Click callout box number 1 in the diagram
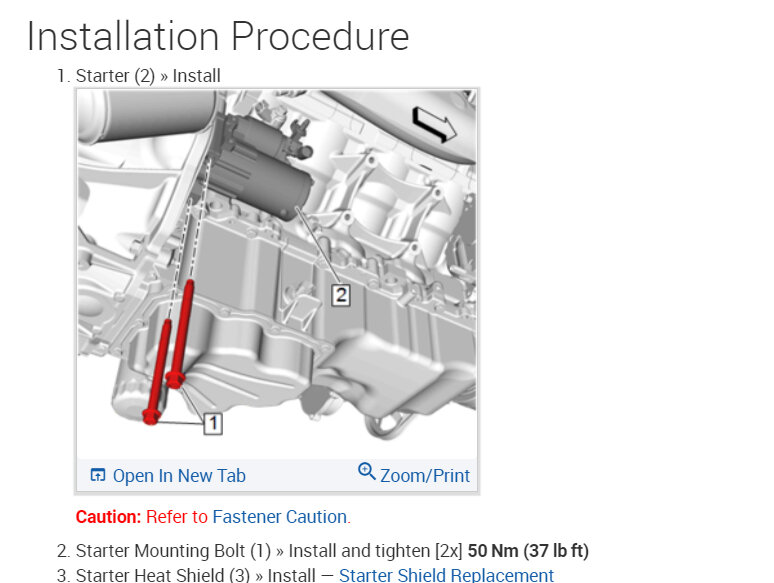Screen dimensions: 774x583 tap(213, 424)
